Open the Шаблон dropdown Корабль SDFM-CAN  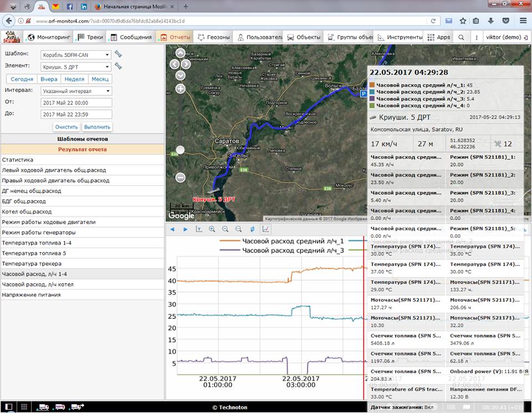[76, 55]
